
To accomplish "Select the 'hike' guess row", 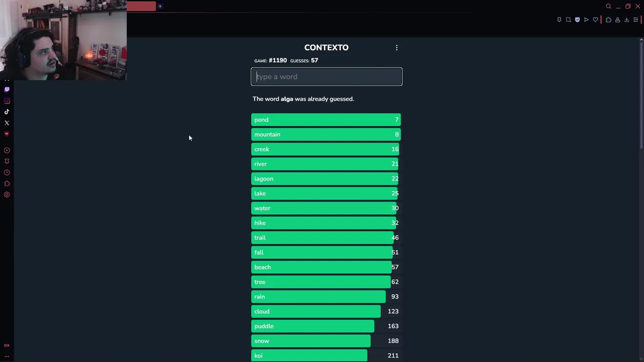I will click(x=326, y=223).
